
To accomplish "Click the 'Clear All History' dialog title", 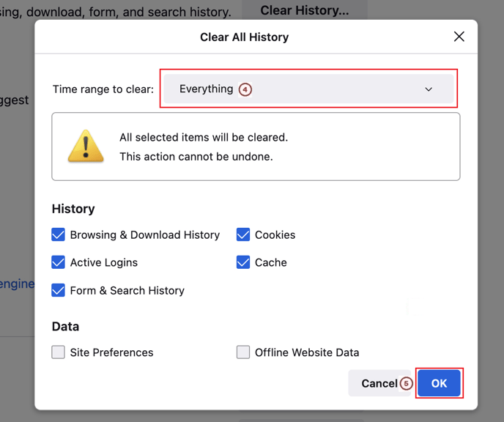I will point(244,37).
